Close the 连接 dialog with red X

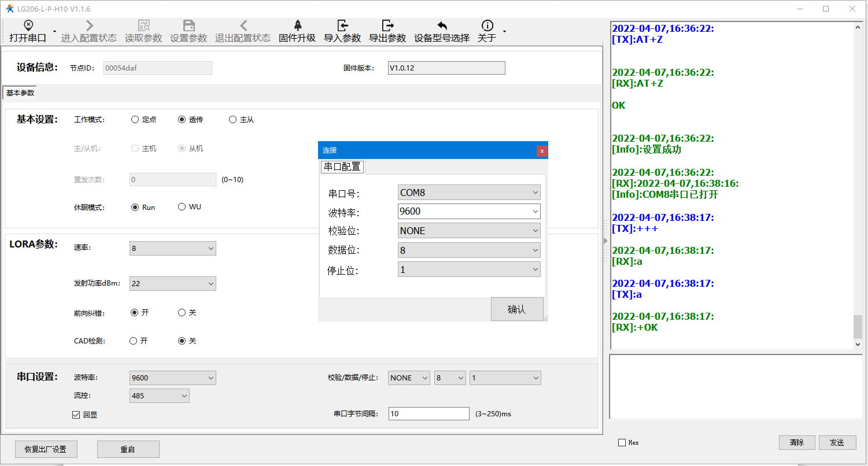[542, 151]
